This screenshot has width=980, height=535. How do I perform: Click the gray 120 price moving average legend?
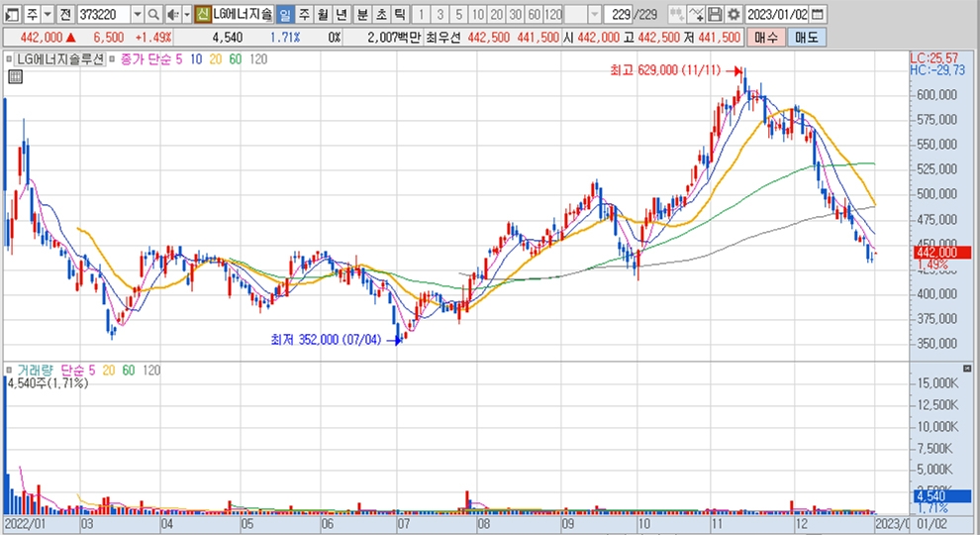(258, 58)
